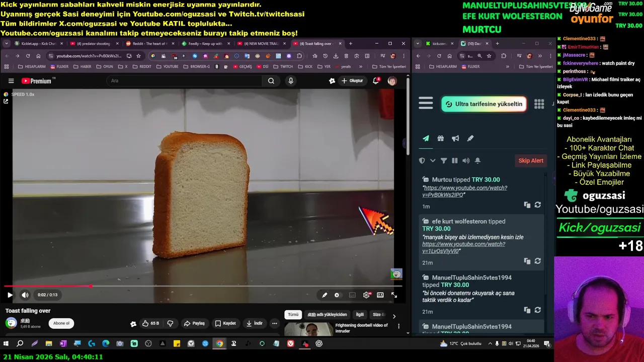
Task: Expand left browser tab search chevron
Action: pos(6,44)
